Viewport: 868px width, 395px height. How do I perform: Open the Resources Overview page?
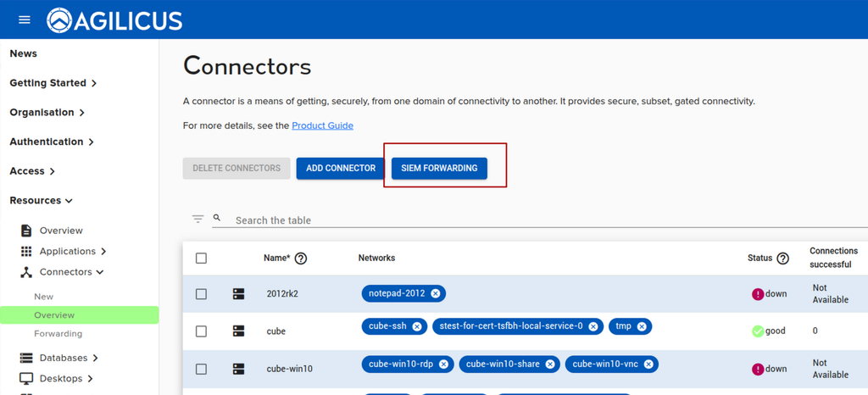click(x=61, y=231)
